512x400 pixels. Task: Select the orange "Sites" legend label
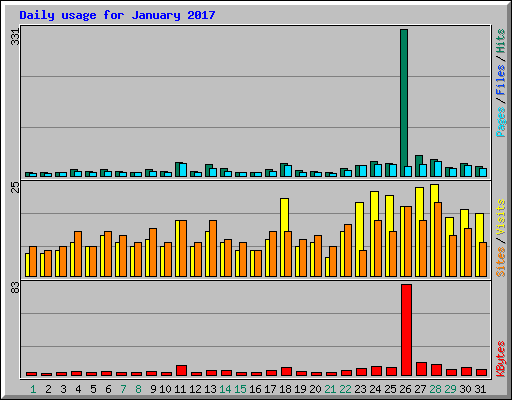click(x=501, y=262)
